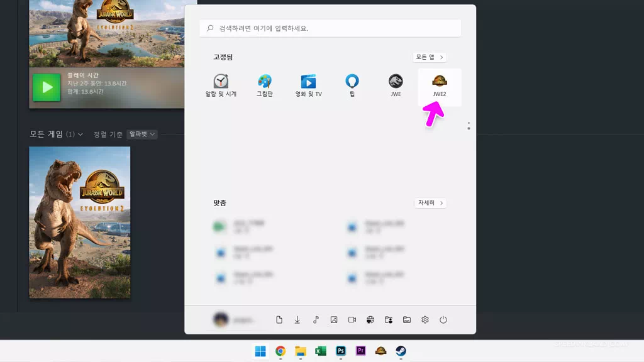
Task: Click the 모든 앱 button
Action: (430, 57)
